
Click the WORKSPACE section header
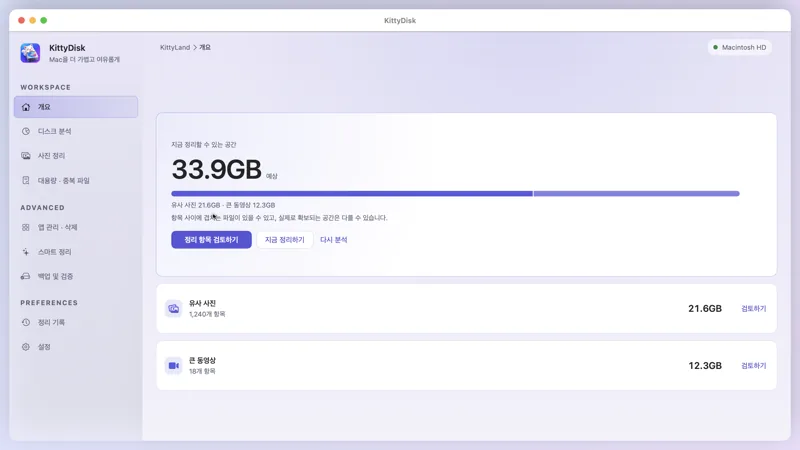tap(45, 87)
